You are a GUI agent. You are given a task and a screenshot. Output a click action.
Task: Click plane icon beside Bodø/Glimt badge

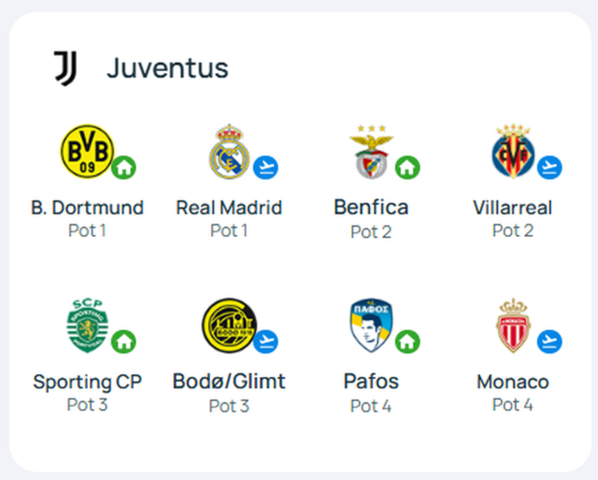click(265, 341)
